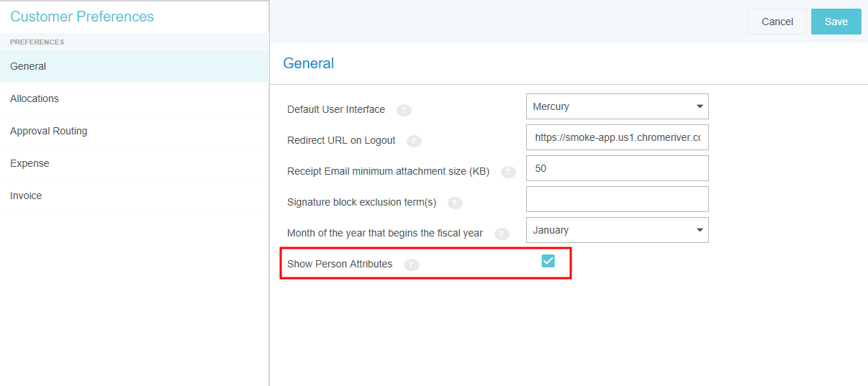
Task: Click into the Redirect URL on Logout field
Action: [617, 137]
